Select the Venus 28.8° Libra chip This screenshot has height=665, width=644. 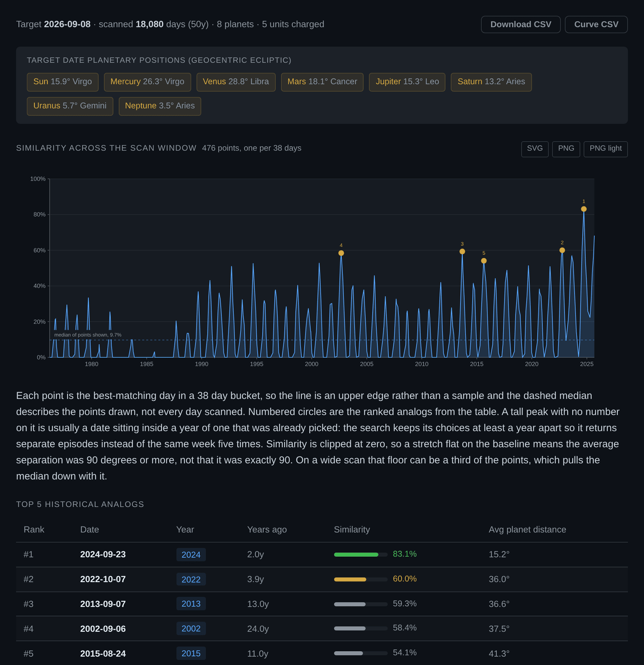tap(236, 82)
